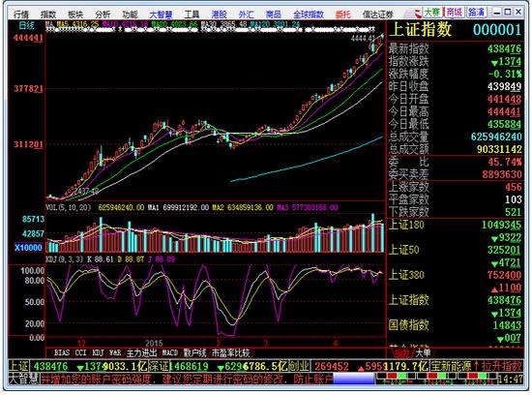
Task: Switch to the 散户线 indicator tab
Action: (194, 352)
